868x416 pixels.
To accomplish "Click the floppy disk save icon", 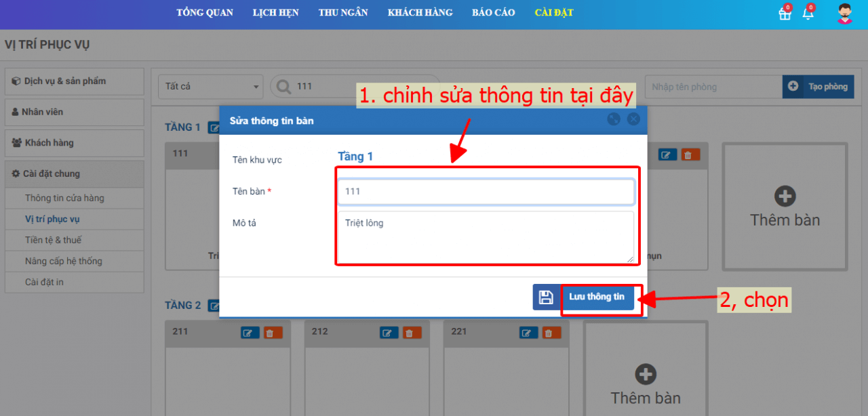I will click(546, 297).
